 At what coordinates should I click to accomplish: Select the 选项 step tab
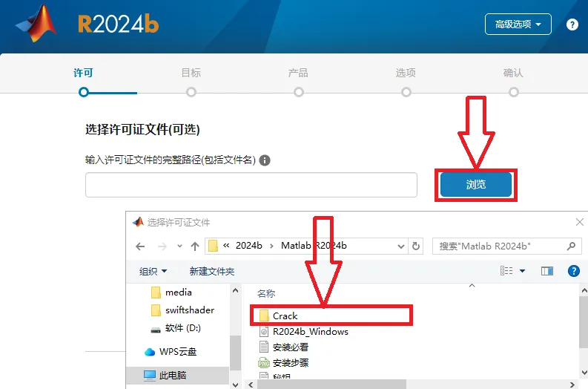[406, 73]
